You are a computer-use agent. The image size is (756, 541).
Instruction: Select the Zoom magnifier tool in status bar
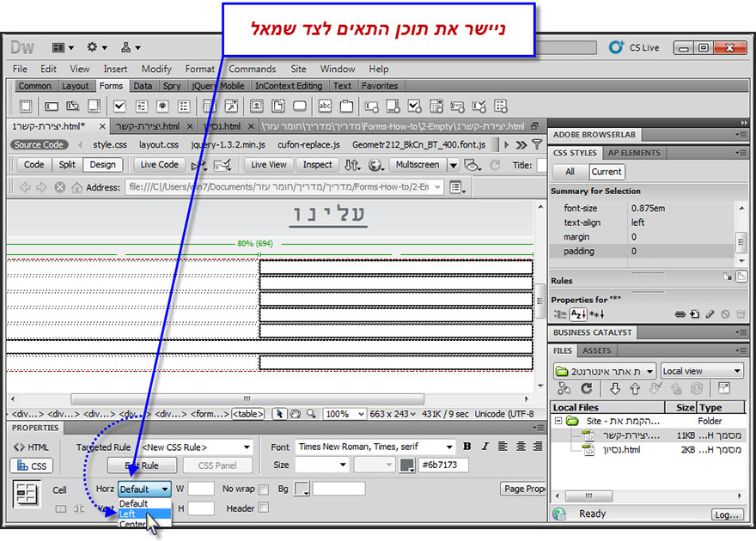[x=311, y=413]
